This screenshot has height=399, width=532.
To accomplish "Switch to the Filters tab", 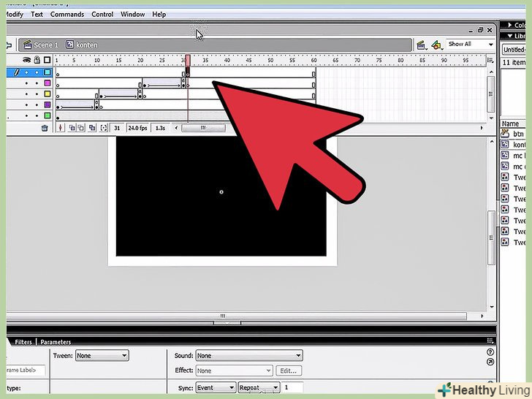I will coord(23,342).
